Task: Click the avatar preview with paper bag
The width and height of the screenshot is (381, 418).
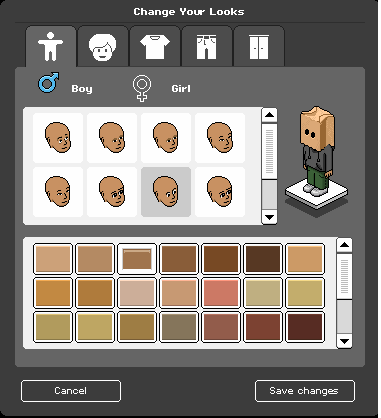Action: (317, 157)
